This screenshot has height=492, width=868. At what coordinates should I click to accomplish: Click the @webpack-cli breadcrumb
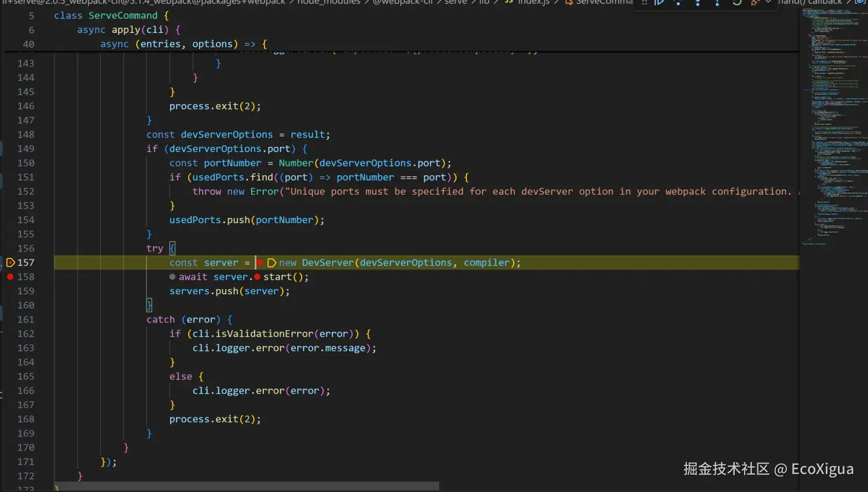coord(402,2)
